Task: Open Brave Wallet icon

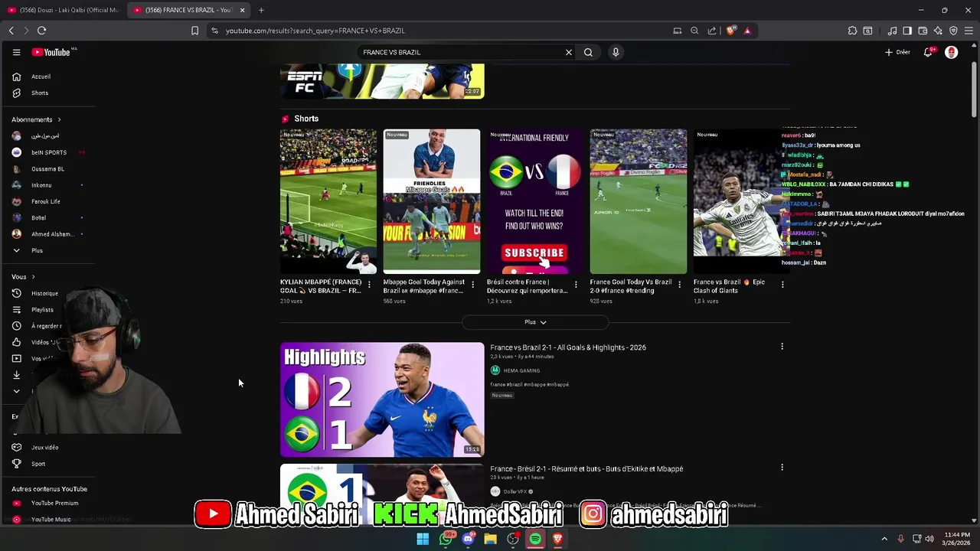Action: [x=923, y=31]
